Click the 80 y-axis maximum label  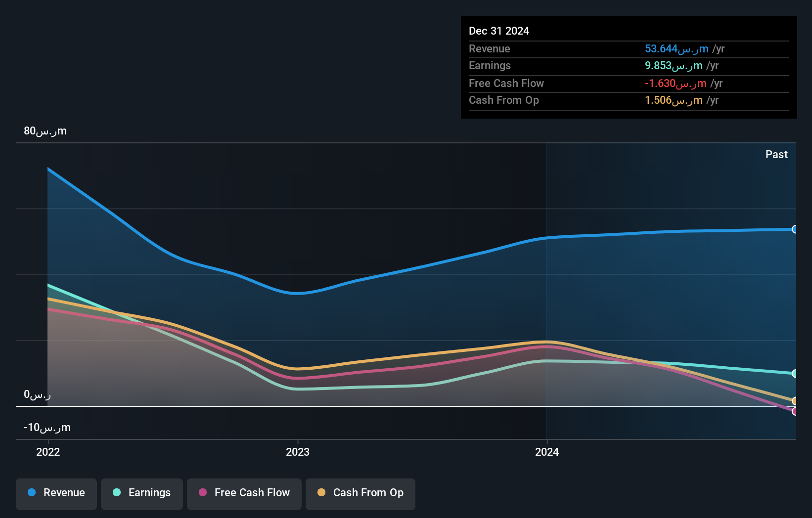[45, 131]
